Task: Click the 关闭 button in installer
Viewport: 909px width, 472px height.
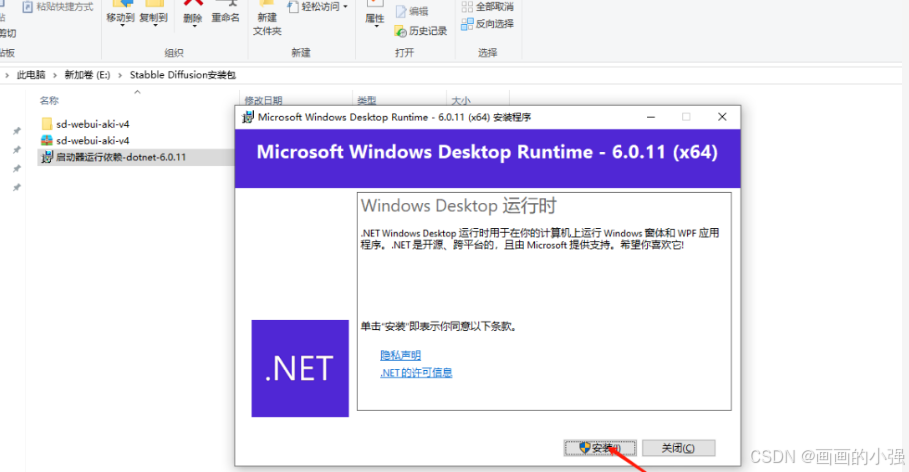Action: 678,448
